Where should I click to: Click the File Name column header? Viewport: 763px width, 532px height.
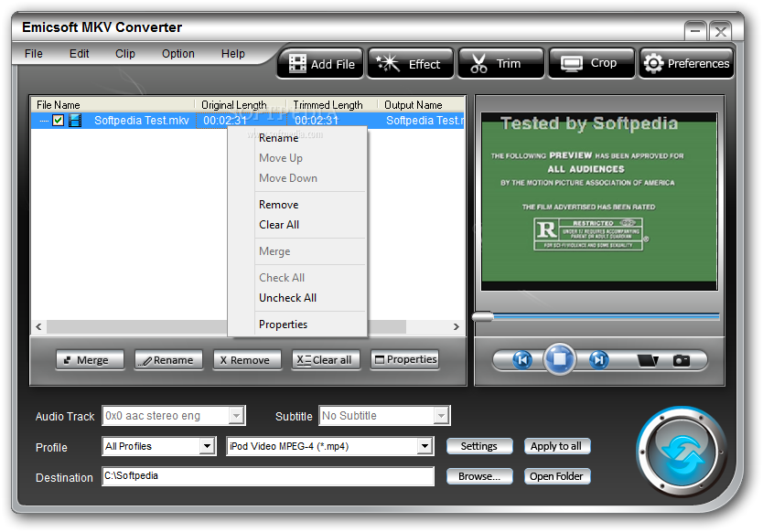pyautogui.click(x=113, y=104)
